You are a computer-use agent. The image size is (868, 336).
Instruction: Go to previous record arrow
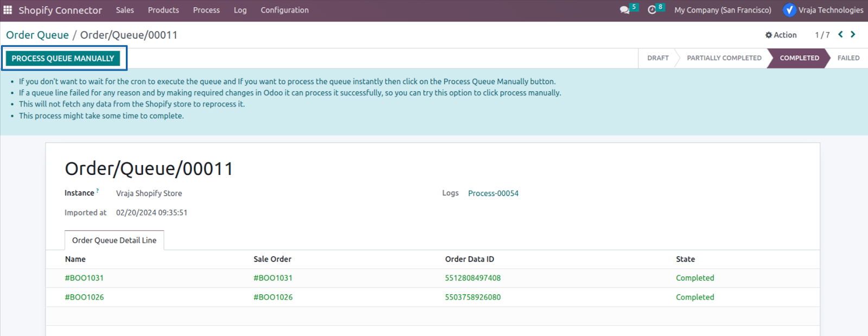click(x=840, y=34)
